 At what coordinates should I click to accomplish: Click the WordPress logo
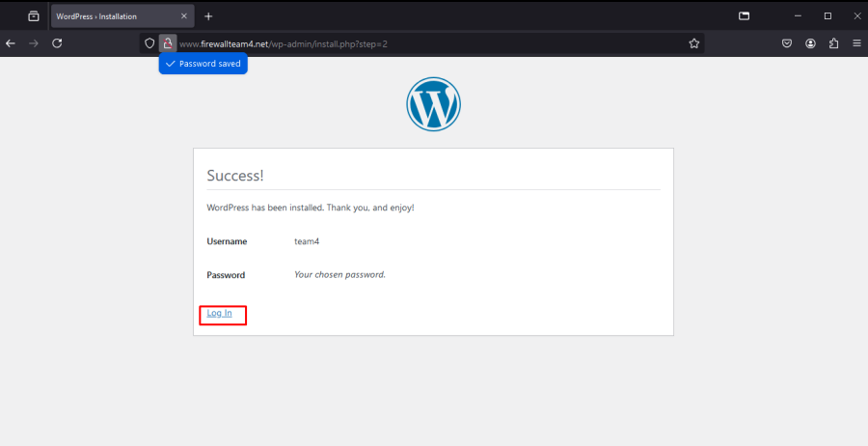tap(433, 104)
